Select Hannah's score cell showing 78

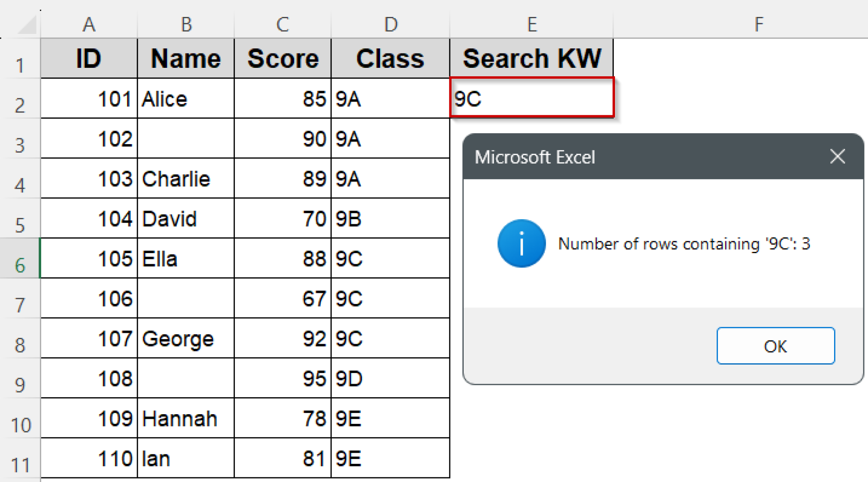tap(282, 418)
